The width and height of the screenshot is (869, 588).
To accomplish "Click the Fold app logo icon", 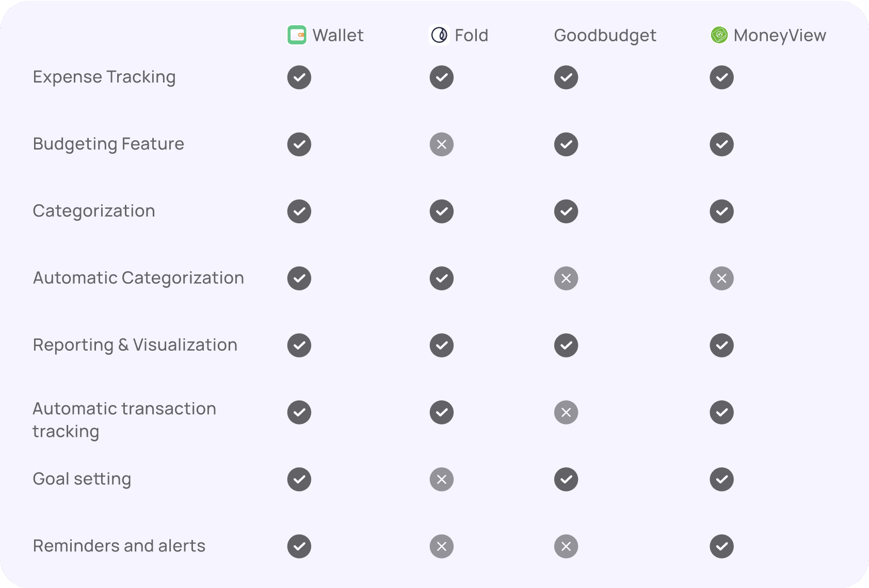I will (x=439, y=35).
